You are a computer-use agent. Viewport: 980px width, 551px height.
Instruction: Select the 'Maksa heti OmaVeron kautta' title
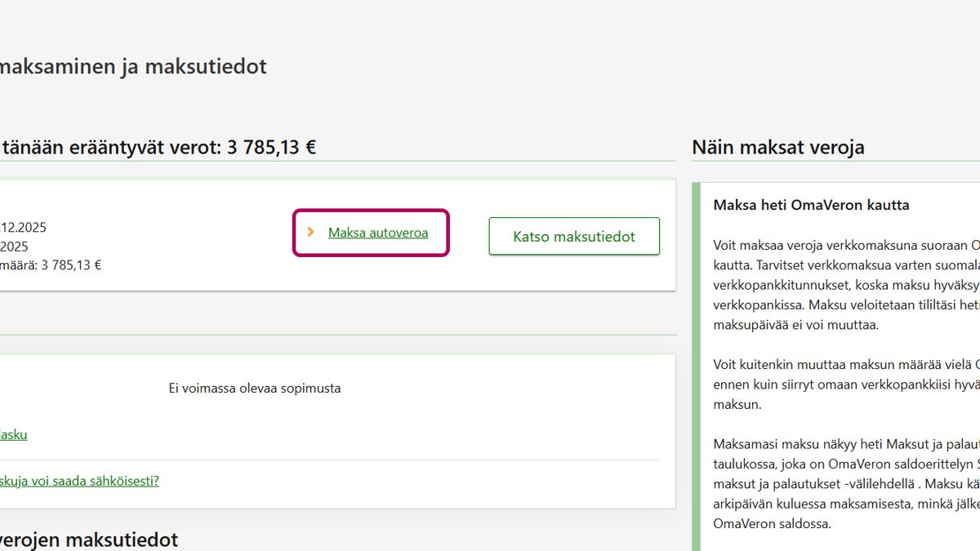(810, 205)
